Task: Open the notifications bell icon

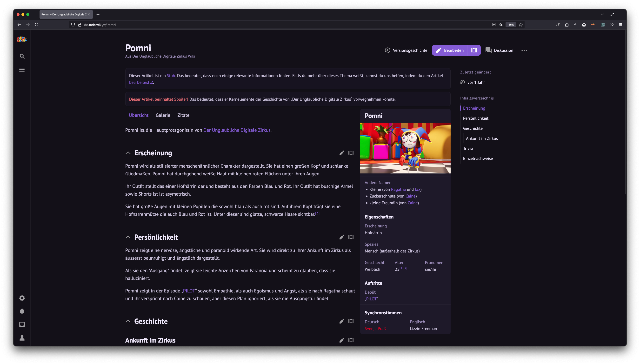Action: click(22, 311)
